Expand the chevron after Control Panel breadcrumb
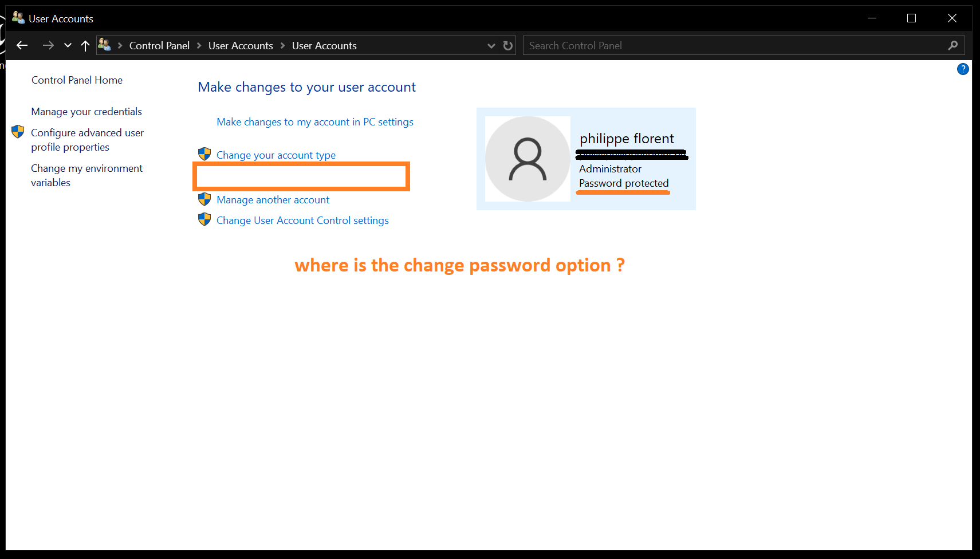The height and width of the screenshot is (559, 980). click(199, 46)
